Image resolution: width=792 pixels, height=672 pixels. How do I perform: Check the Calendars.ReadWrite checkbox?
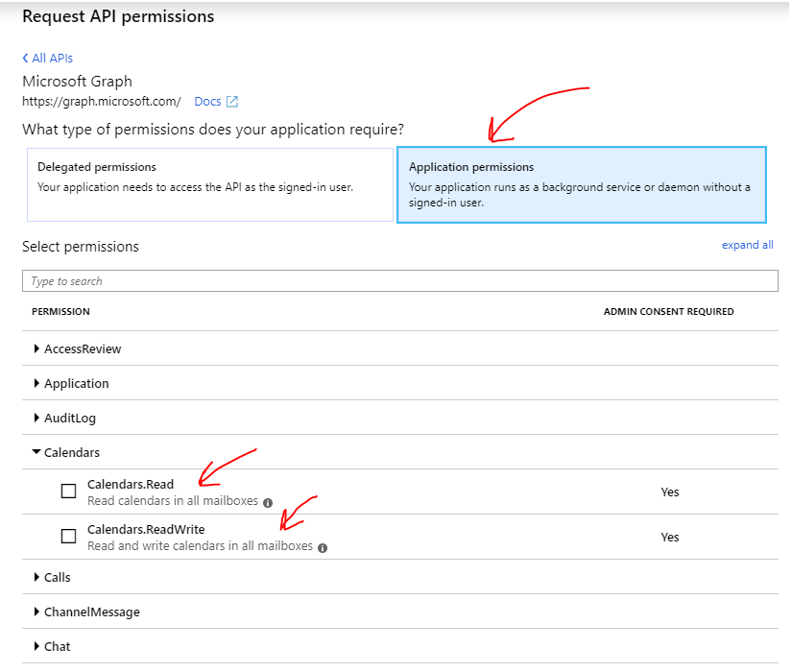pos(69,536)
